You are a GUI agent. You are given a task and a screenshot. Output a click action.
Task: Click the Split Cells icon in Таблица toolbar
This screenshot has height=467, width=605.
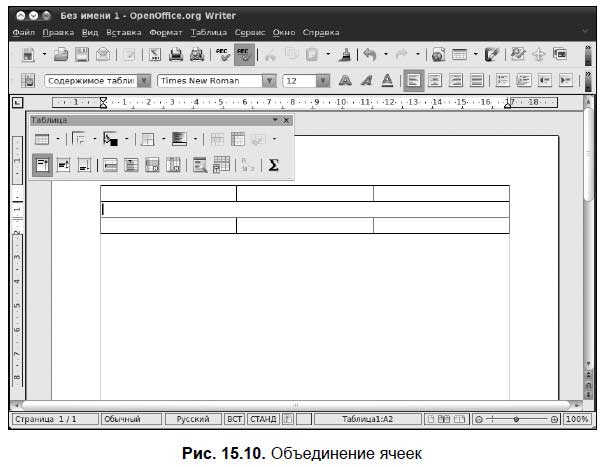click(x=238, y=139)
